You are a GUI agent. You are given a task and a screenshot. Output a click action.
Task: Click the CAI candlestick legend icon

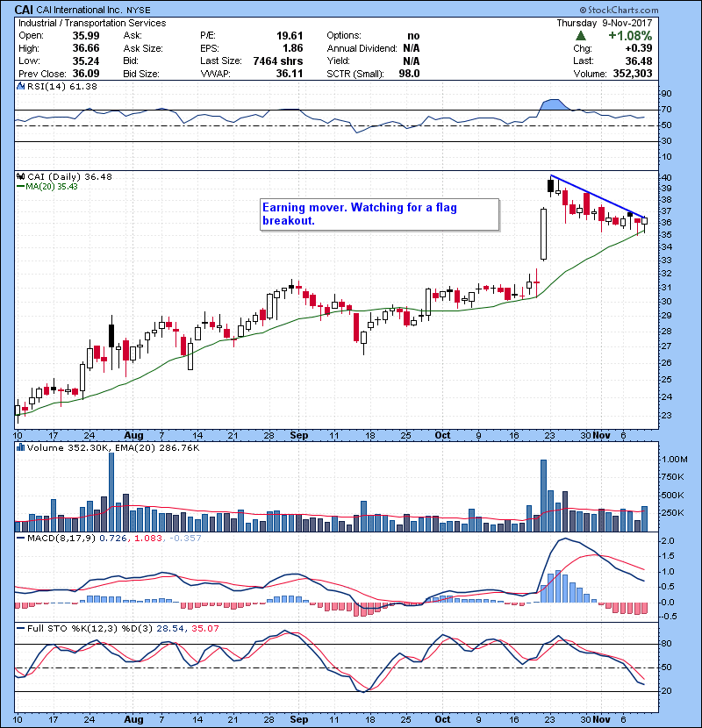(x=20, y=176)
